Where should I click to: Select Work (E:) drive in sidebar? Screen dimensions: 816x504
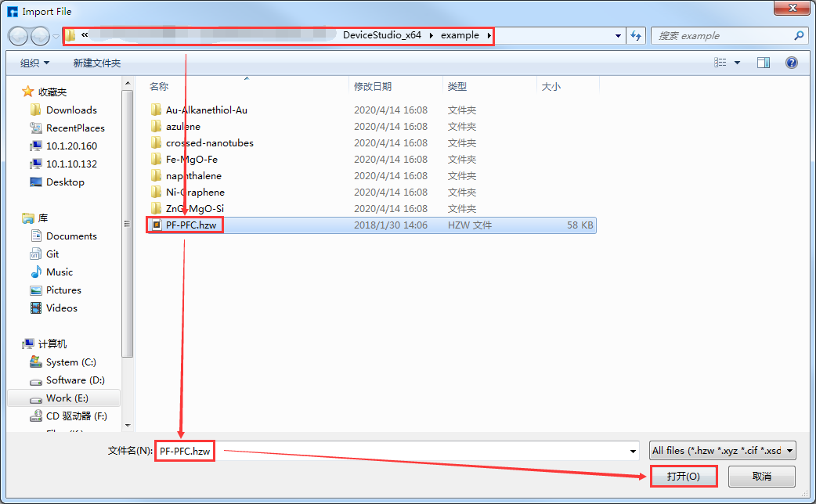pos(67,398)
